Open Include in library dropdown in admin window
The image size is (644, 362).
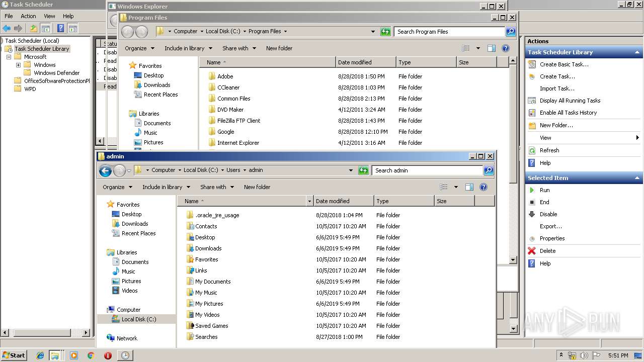pos(167,187)
